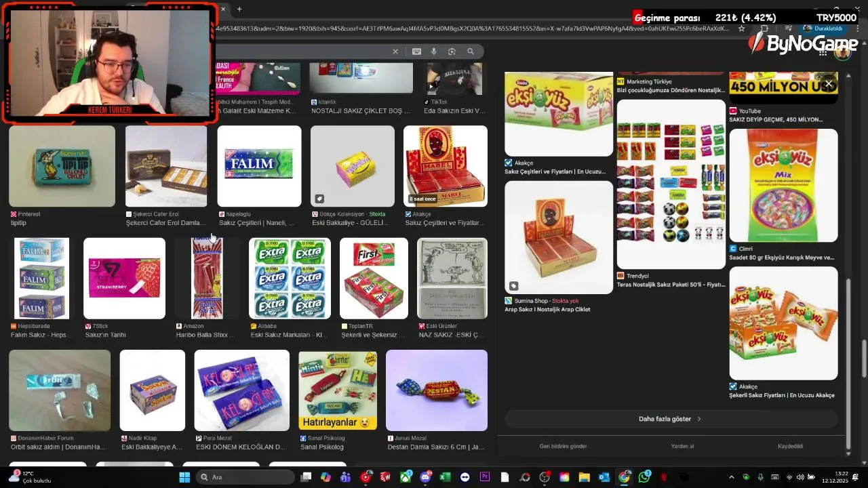Open Microsoft Teams from taskbar
This screenshot has width=868, height=488.
pos(345,477)
